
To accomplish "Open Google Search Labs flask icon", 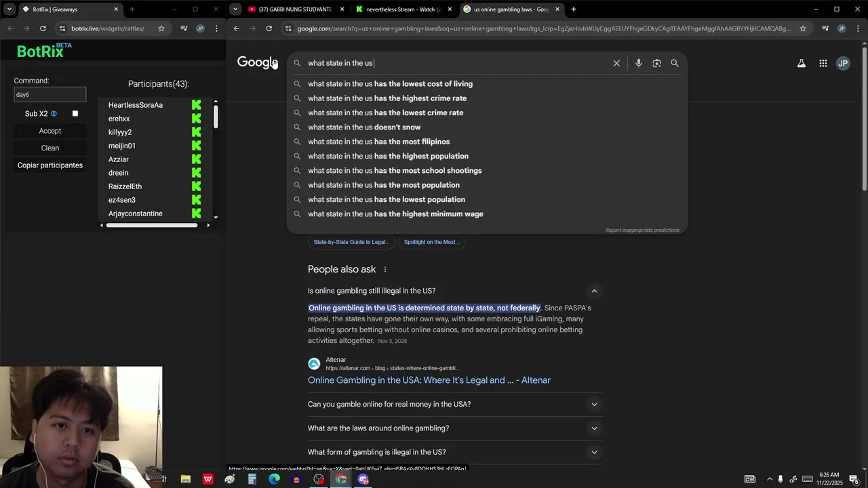I will point(802,63).
